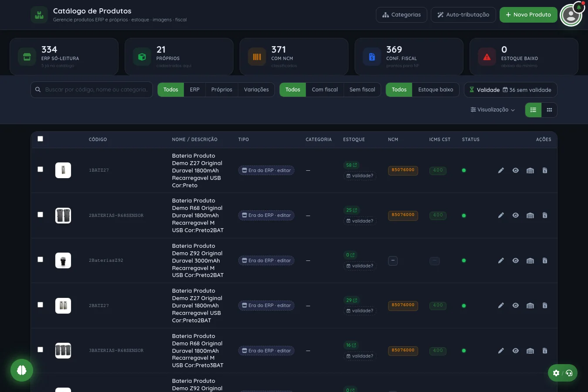Open warehouse icon in the 2BateriasZ92 row

530,260
